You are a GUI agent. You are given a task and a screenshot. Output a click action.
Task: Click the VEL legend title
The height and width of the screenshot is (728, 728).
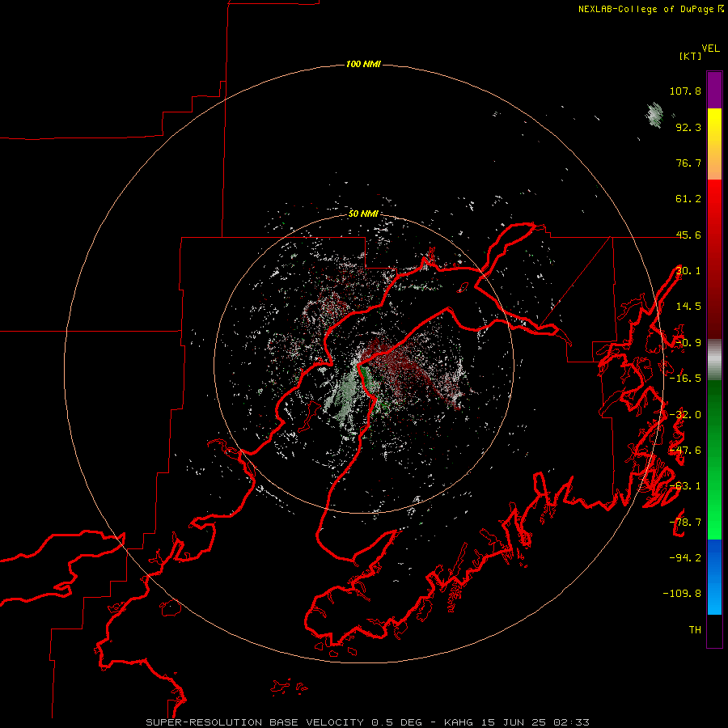click(x=710, y=49)
